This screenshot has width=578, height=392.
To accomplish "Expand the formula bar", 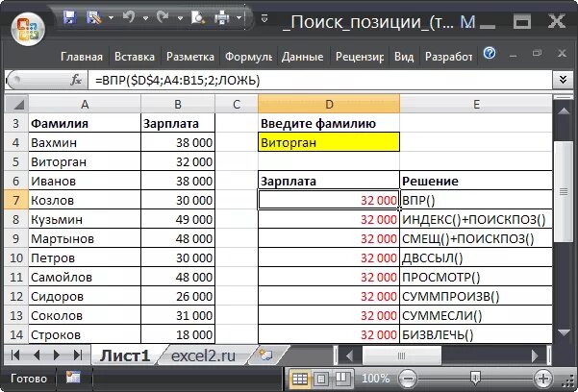I will 563,80.
